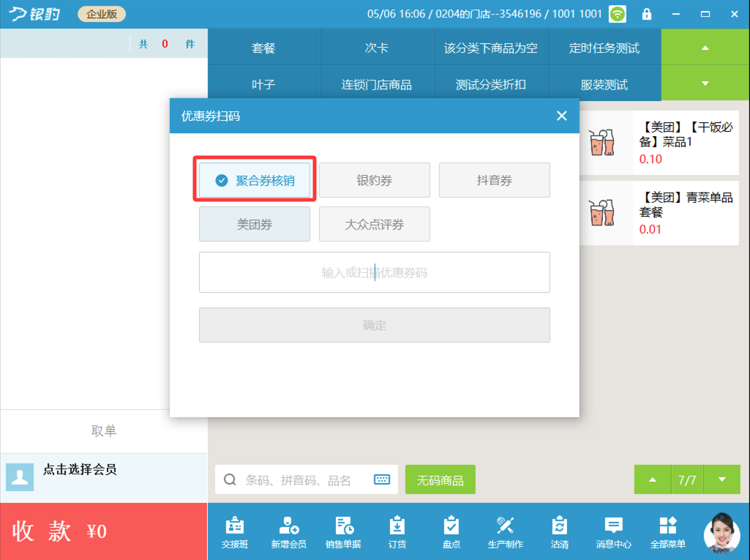Viewport: 750px width, 560px height.
Task: Open the 测试分类折扣 category tab
Action: (x=491, y=84)
